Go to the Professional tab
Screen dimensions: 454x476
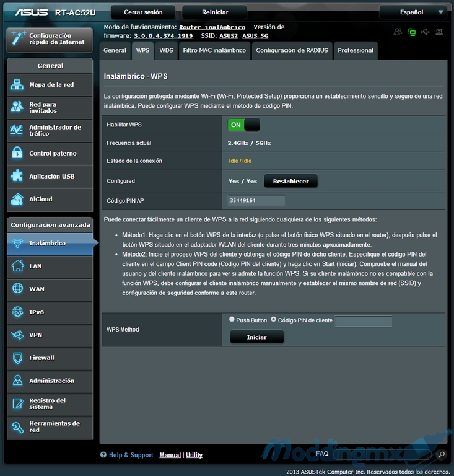coord(356,50)
